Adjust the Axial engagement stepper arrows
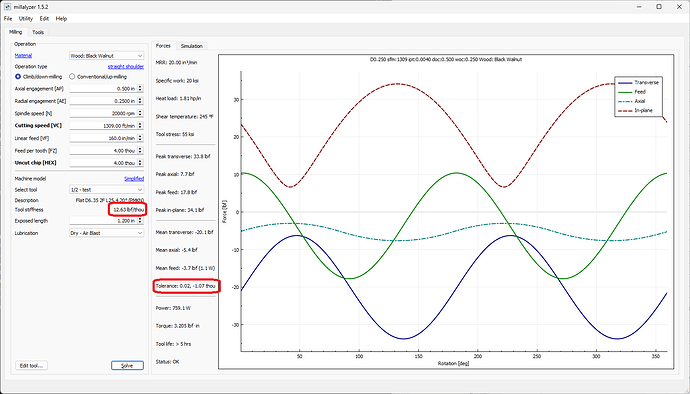690x394 pixels. 140,88
